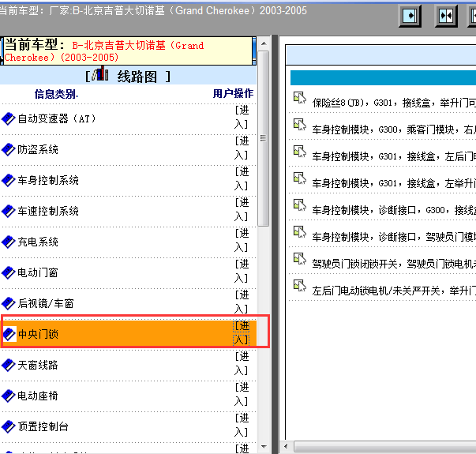
Task: Click [进入] for 天窗线路
Action: pyautogui.click(x=242, y=363)
